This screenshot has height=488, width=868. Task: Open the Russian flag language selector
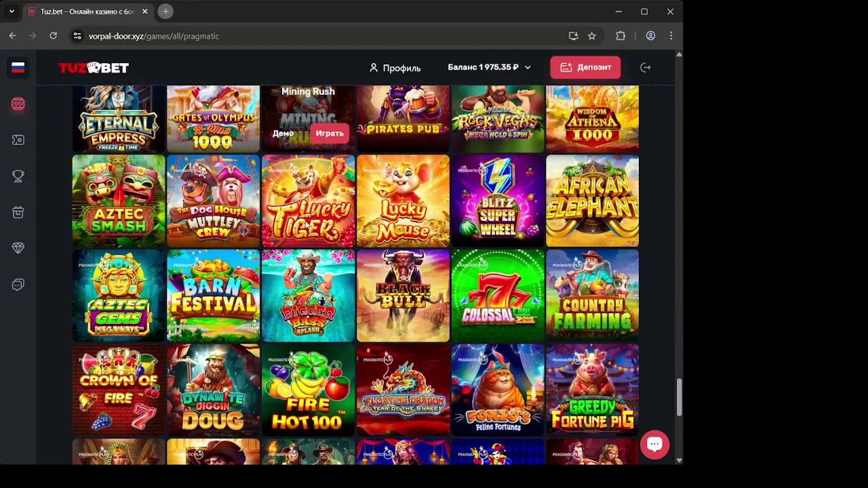point(18,67)
